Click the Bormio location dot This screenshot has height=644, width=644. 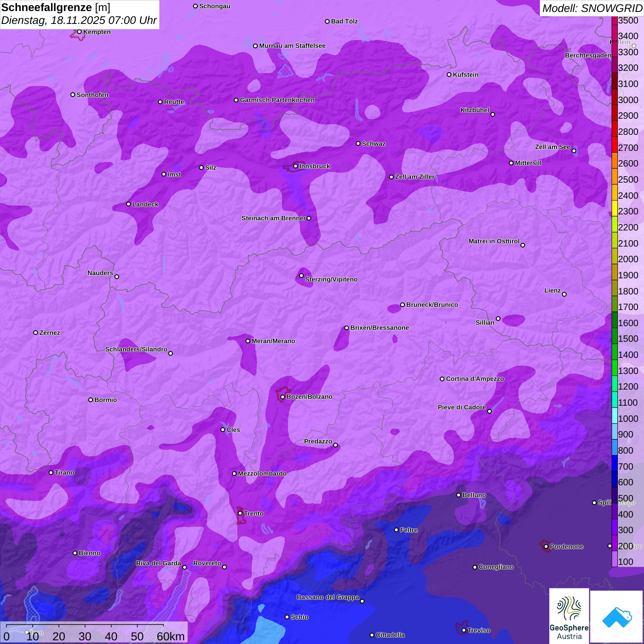(91, 400)
